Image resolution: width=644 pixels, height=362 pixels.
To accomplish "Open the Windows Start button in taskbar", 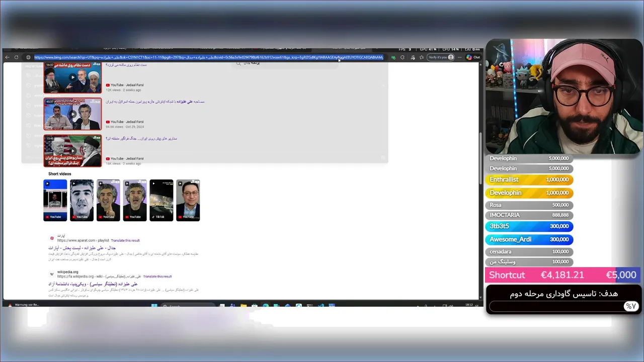I will click(154, 305).
